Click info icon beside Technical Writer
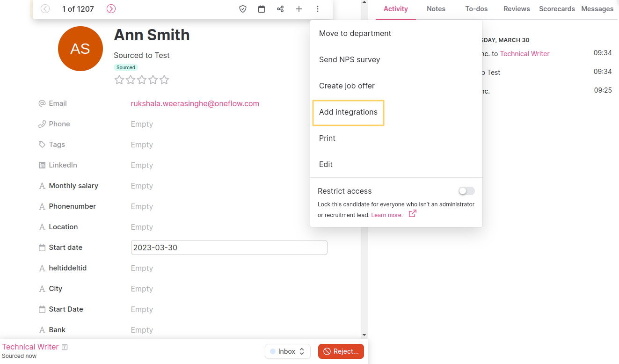The width and height of the screenshot is (619, 364). pyautogui.click(x=65, y=347)
